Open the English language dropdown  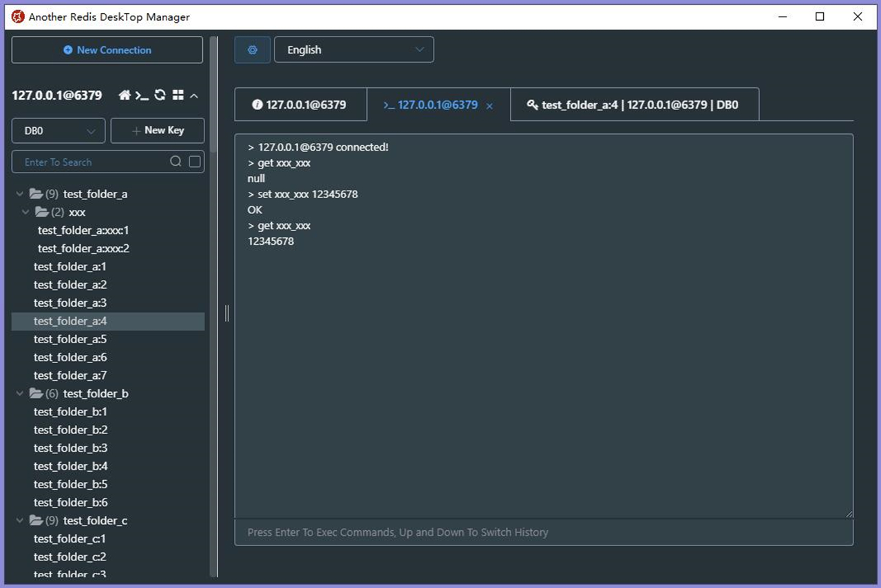tap(354, 50)
